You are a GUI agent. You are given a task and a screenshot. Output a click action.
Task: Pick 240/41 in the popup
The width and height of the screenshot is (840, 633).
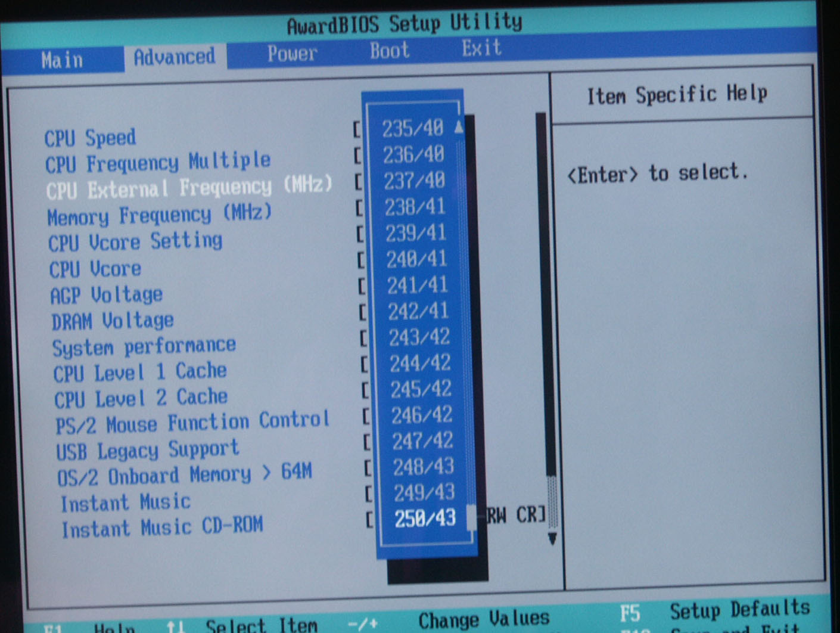pyautogui.click(x=416, y=259)
